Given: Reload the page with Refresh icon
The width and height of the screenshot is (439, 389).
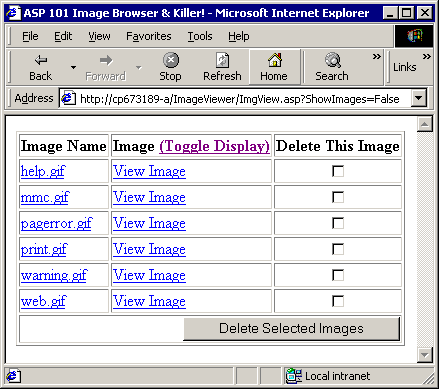Looking at the screenshot, I should click(x=222, y=67).
